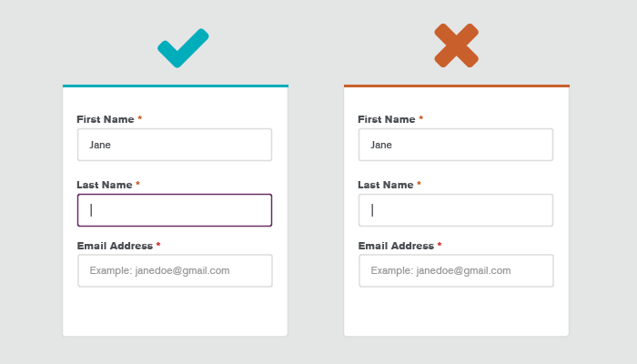Select the Email Address field in the left form
This screenshot has width=637, height=364.
click(175, 270)
